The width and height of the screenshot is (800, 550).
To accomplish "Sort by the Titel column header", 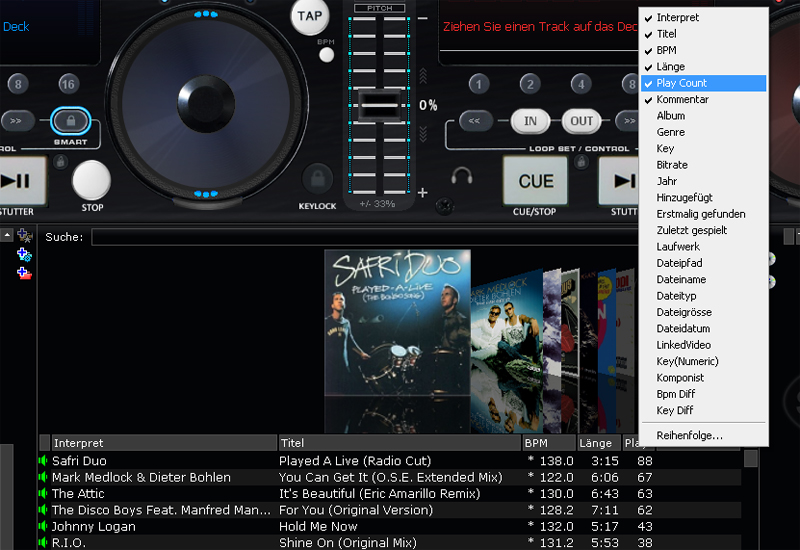I will tap(399, 443).
